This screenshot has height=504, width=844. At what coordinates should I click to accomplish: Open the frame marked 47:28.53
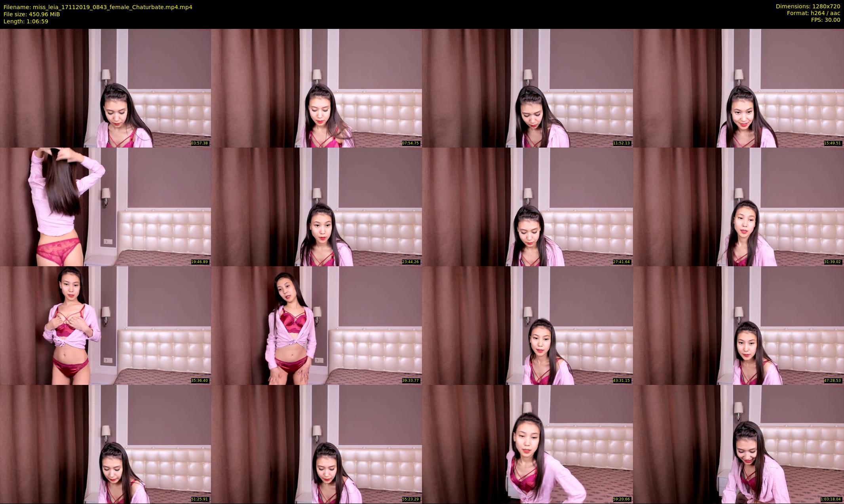point(738,325)
